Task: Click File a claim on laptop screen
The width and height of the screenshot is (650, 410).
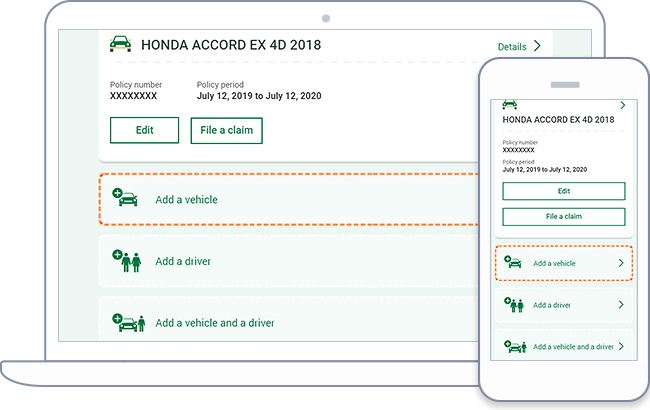Action: tap(226, 131)
